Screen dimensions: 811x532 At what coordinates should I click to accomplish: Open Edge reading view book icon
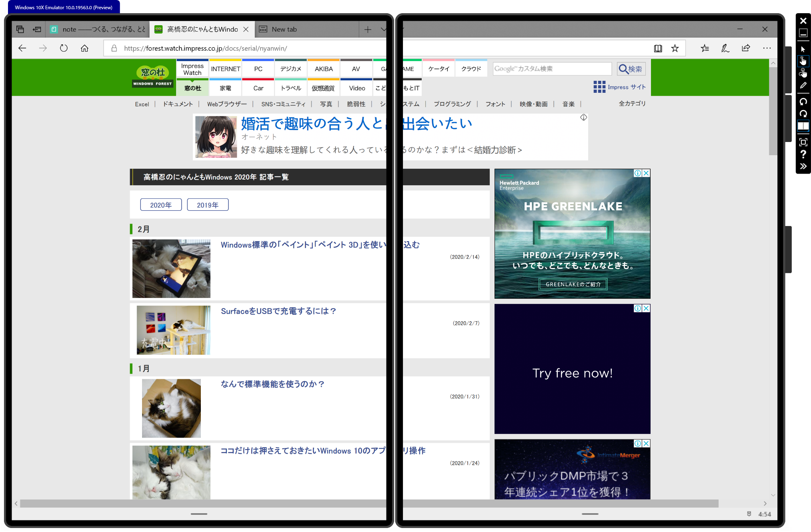coord(658,48)
